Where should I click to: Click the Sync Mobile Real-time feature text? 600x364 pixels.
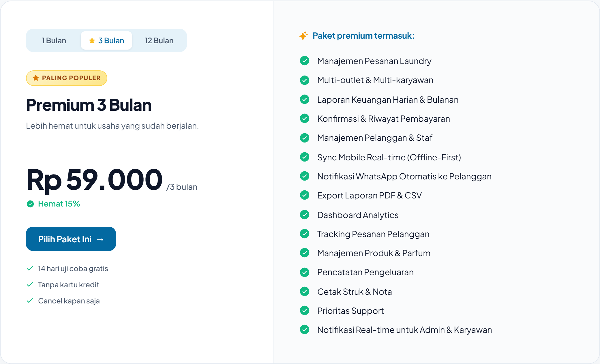(x=389, y=157)
